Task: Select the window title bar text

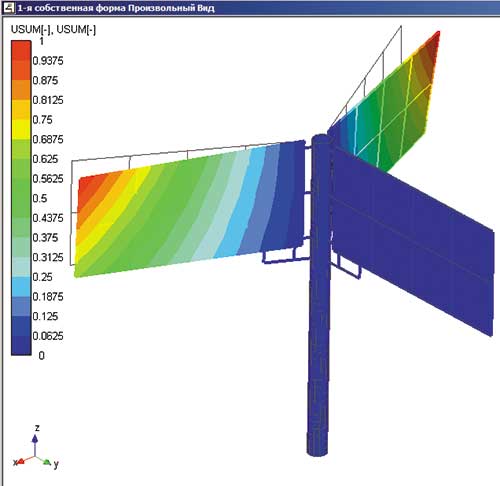Action: pos(116,8)
